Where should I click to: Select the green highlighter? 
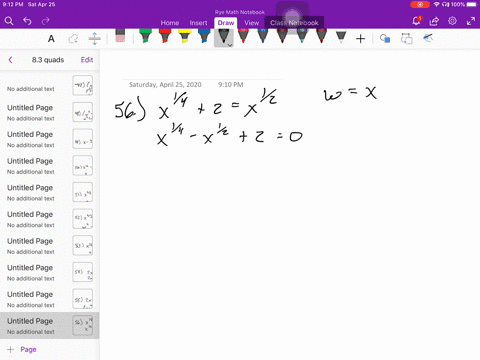pyautogui.click(x=145, y=36)
